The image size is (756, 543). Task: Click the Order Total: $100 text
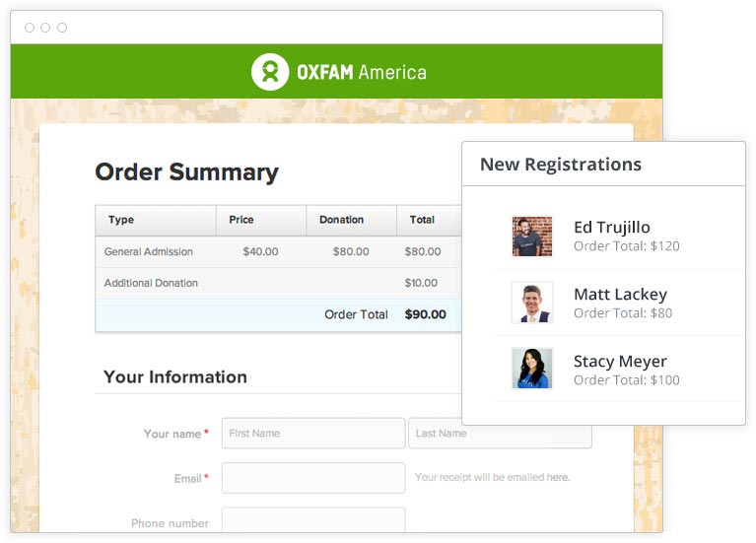(626, 380)
